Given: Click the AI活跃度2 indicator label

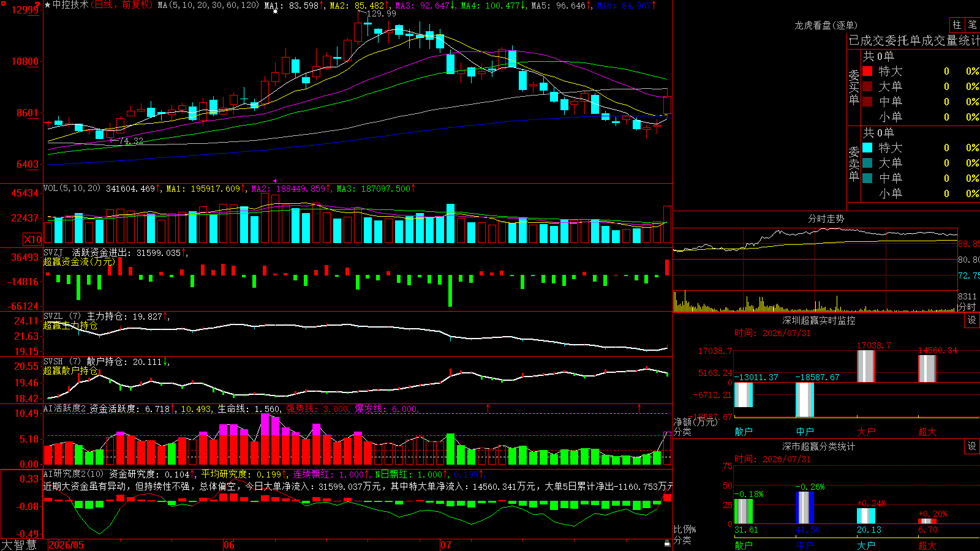Looking at the screenshot, I should click(x=65, y=408).
